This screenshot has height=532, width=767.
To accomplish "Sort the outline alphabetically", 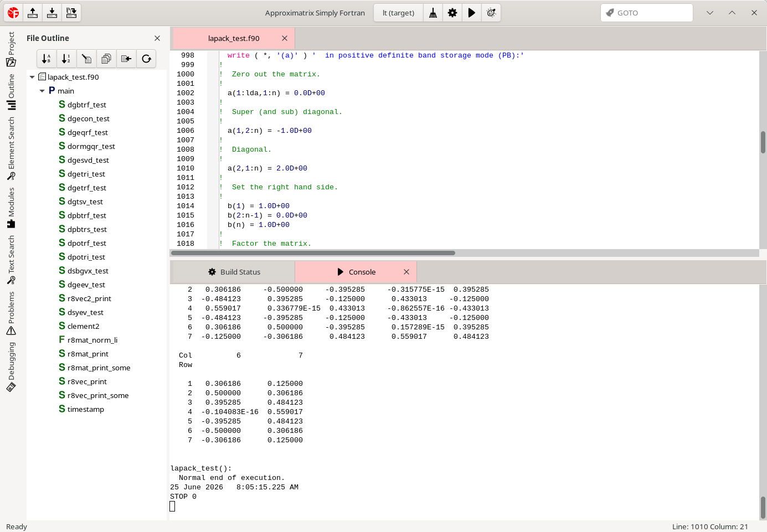I will (47, 59).
